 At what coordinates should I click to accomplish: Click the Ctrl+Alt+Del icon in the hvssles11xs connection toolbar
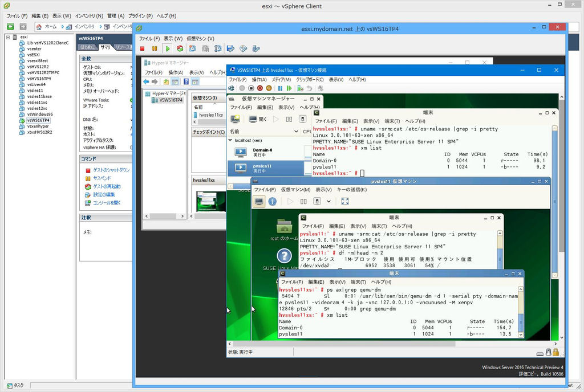click(232, 88)
